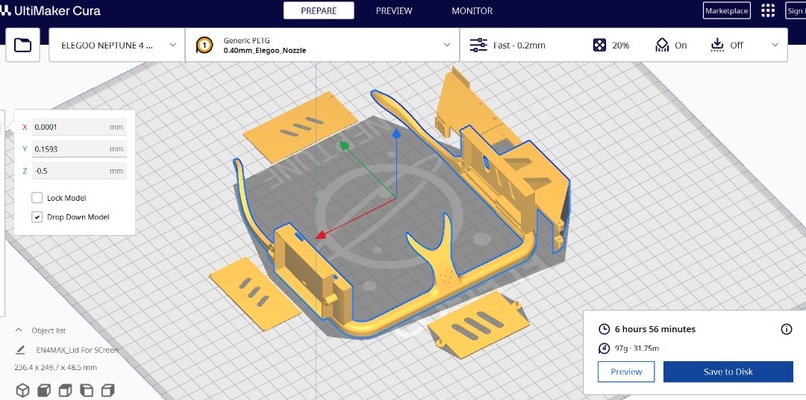Click the Z position input field
The height and width of the screenshot is (400, 806).
pyautogui.click(x=79, y=171)
